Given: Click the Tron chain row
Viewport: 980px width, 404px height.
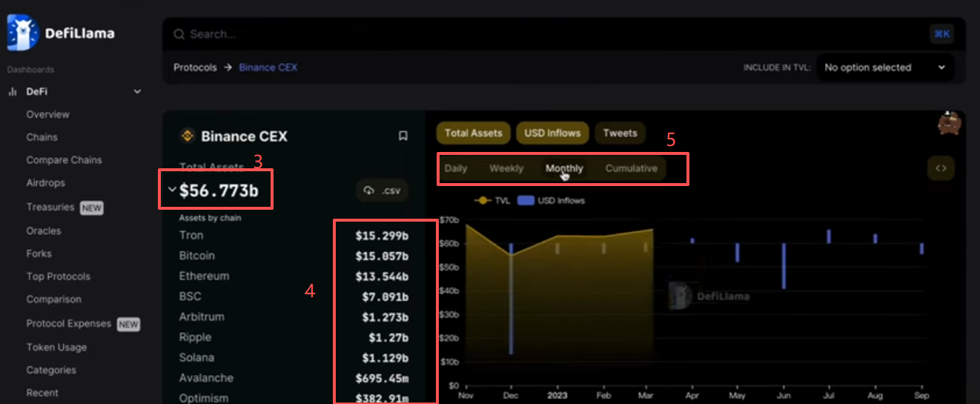Looking at the screenshot, I should click(294, 236).
